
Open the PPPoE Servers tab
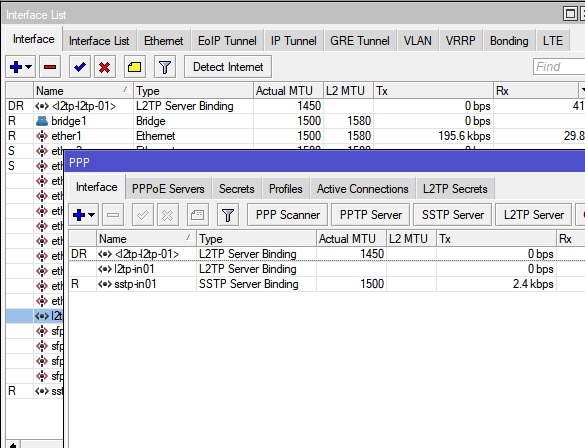(168, 189)
